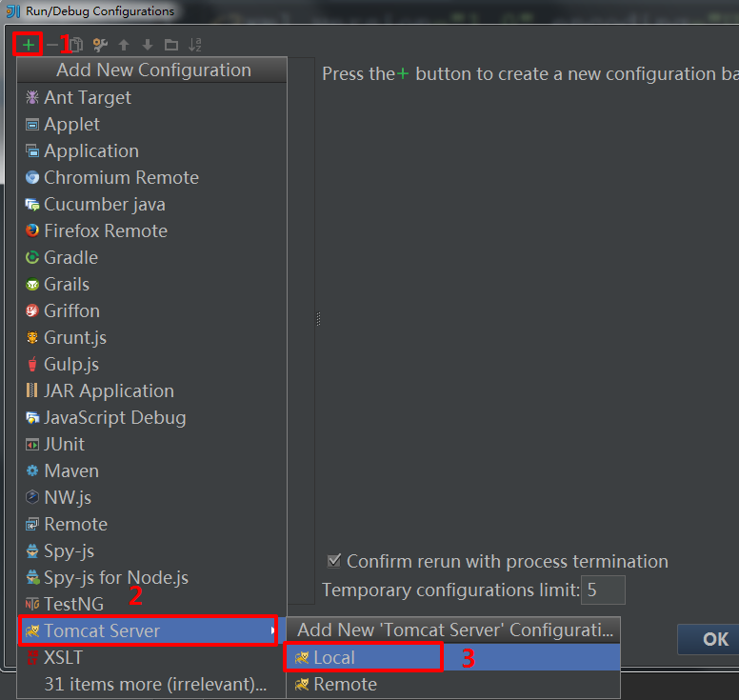This screenshot has width=739, height=700.
Task: Select the Remote entry below NW.js
Action: coord(151,524)
